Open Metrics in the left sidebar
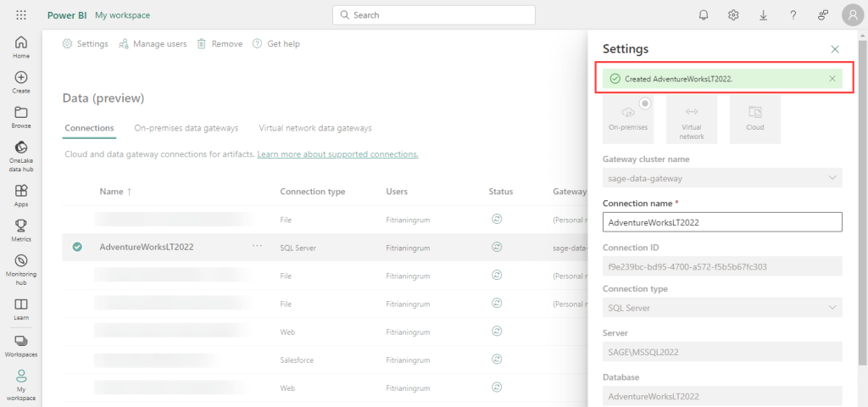This screenshot has width=868, height=407. pos(21,231)
